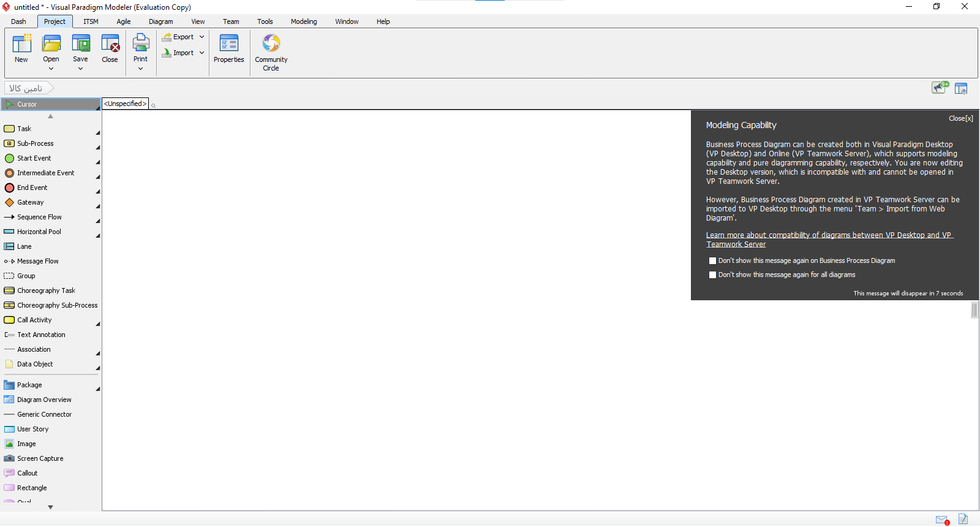The image size is (980, 527).
Task: Open the Properties icon in ribbon
Action: coord(229,48)
